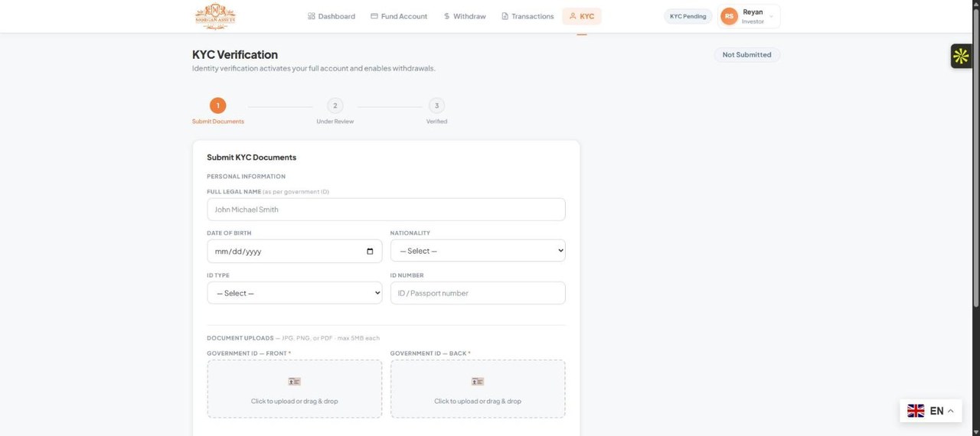
Task: Upload Government ID Front document
Action: [x=295, y=389]
